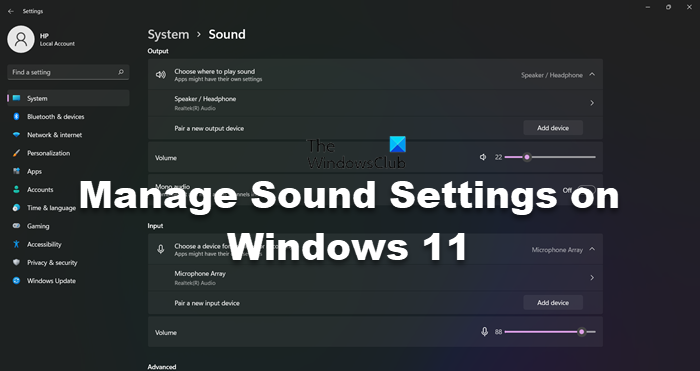Open the Windows Update icon

pos(17,281)
